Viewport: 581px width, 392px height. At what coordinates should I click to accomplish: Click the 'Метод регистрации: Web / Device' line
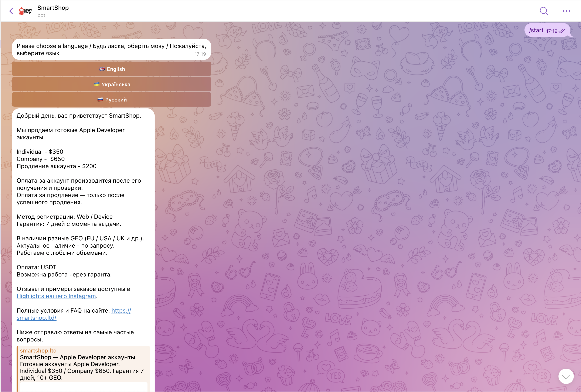click(x=65, y=217)
